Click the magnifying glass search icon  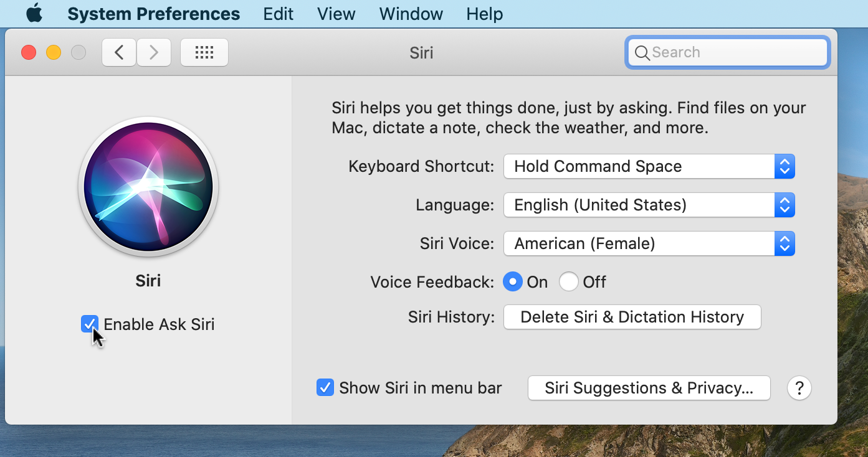[642, 53]
